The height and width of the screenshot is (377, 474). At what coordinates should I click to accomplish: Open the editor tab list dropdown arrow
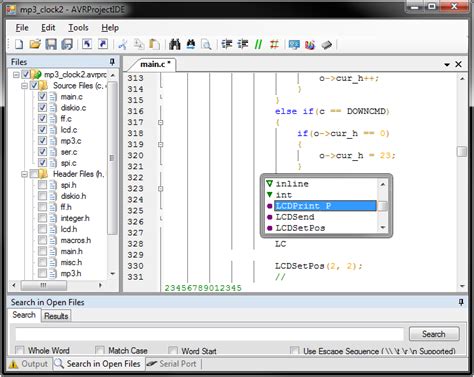click(447, 65)
